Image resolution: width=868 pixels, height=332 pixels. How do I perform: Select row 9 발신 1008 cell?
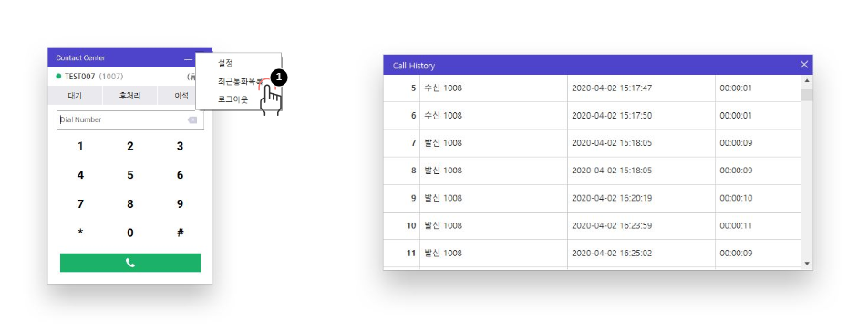[493, 198]
